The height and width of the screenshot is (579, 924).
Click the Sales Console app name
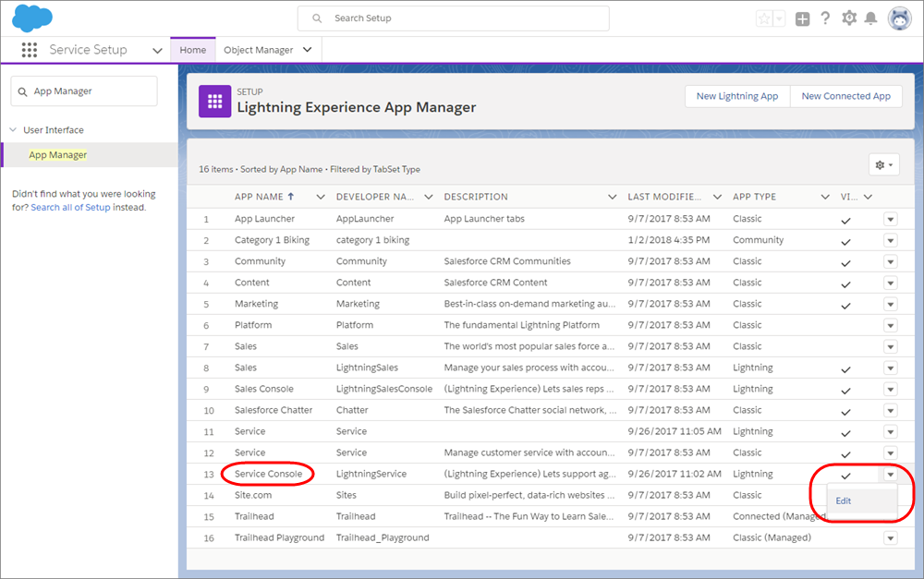[x=264, y=389]
